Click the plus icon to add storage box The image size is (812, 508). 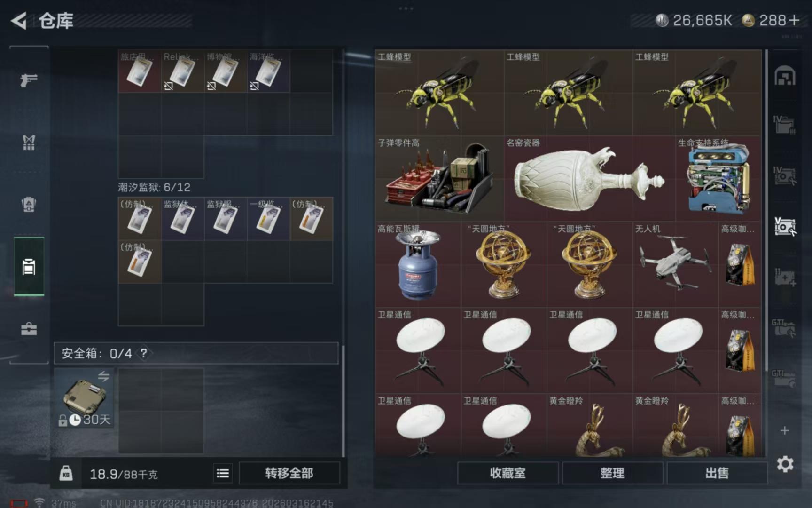(x=784, y=430)
